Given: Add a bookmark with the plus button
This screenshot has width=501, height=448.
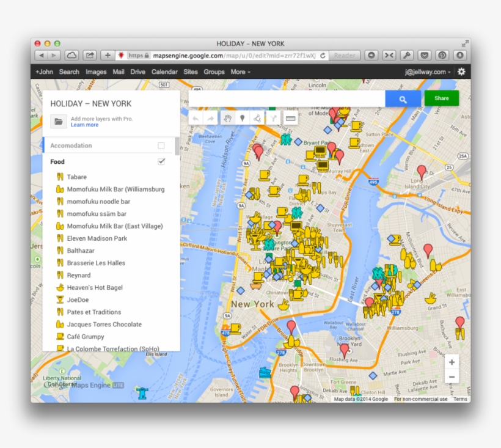Looking at the screenshot, I should point(108,55).
